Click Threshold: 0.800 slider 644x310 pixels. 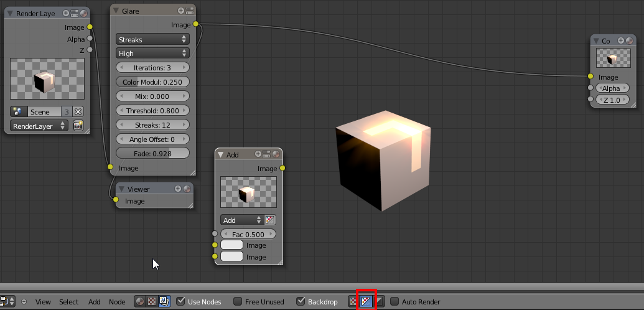click(152, 110)
